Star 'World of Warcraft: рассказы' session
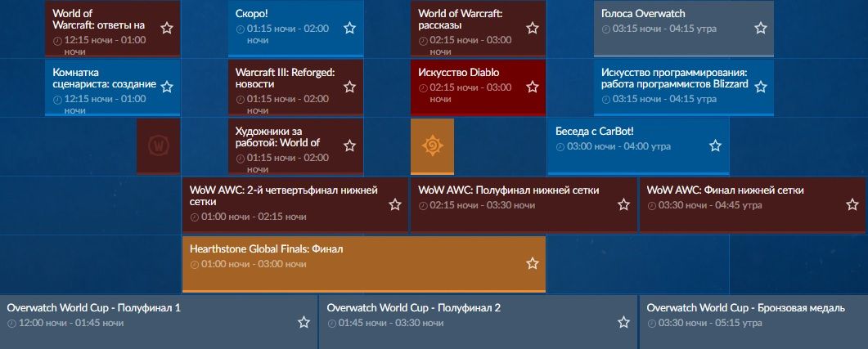Viewport: 868px width, 349px height. coord(532,29)
